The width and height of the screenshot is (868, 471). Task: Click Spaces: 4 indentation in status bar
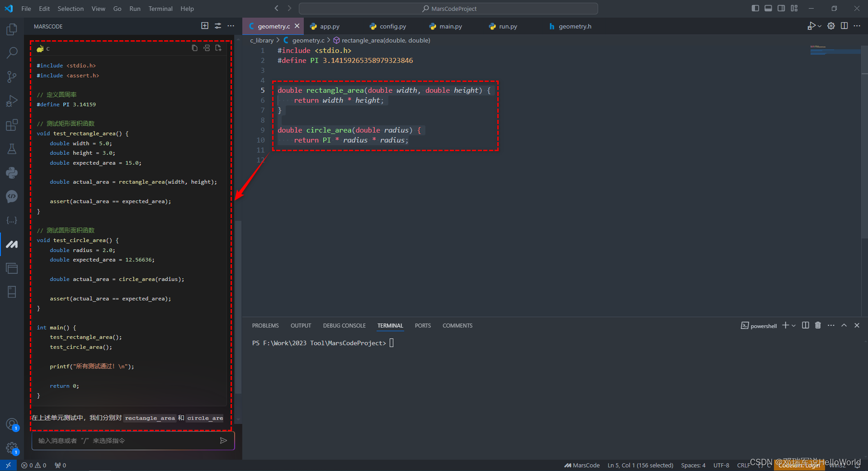pyautogui.click(x=693, y=465)
